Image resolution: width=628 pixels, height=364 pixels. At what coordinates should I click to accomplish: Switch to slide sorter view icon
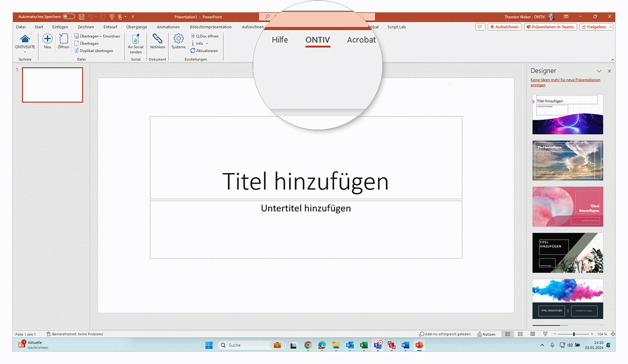click(520, 334)
